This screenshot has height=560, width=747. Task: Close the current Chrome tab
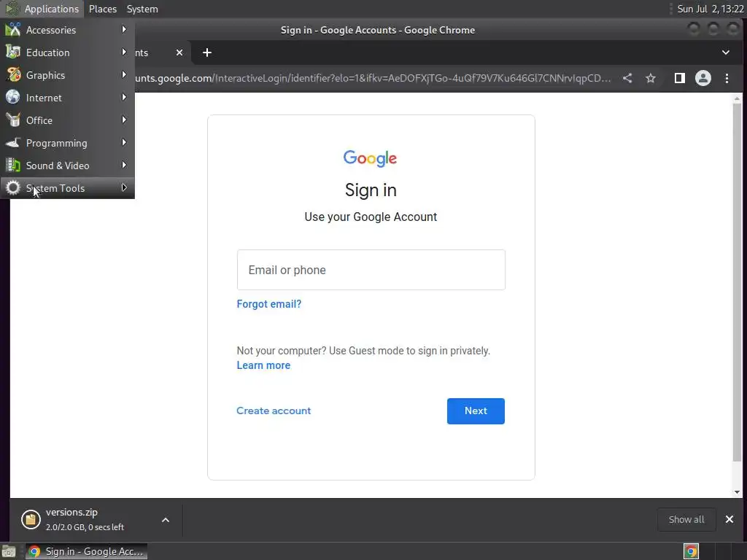point(179,52)
